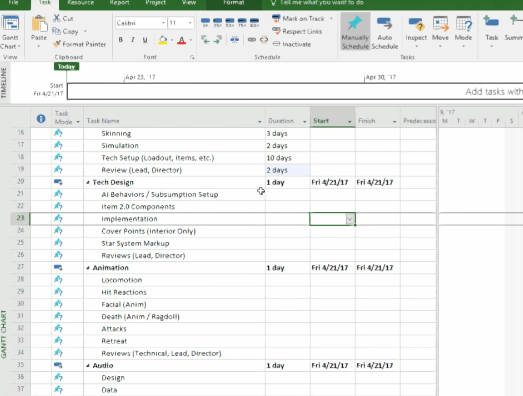
Task: Click the Outdent Task arrow icon
Action: (205, 40)
